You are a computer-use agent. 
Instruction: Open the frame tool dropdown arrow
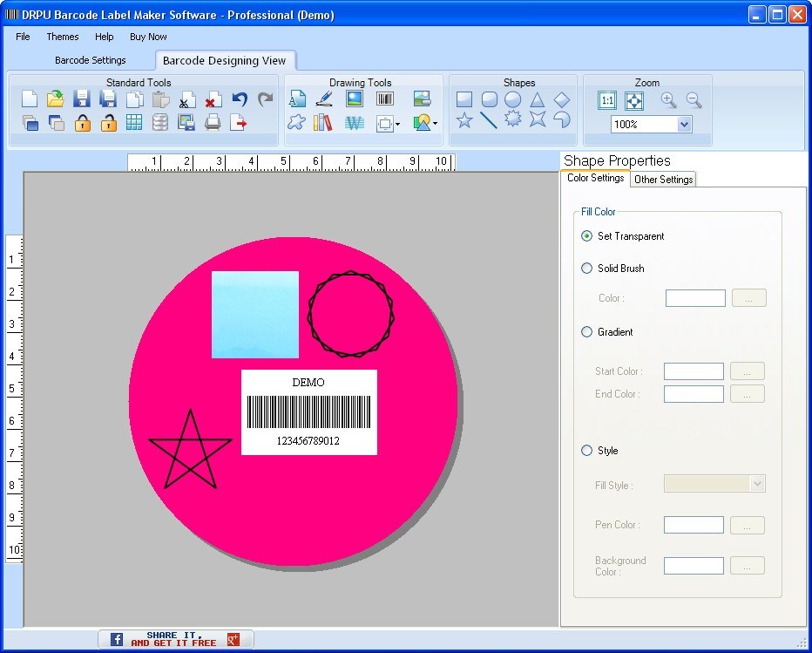[397, 123]
